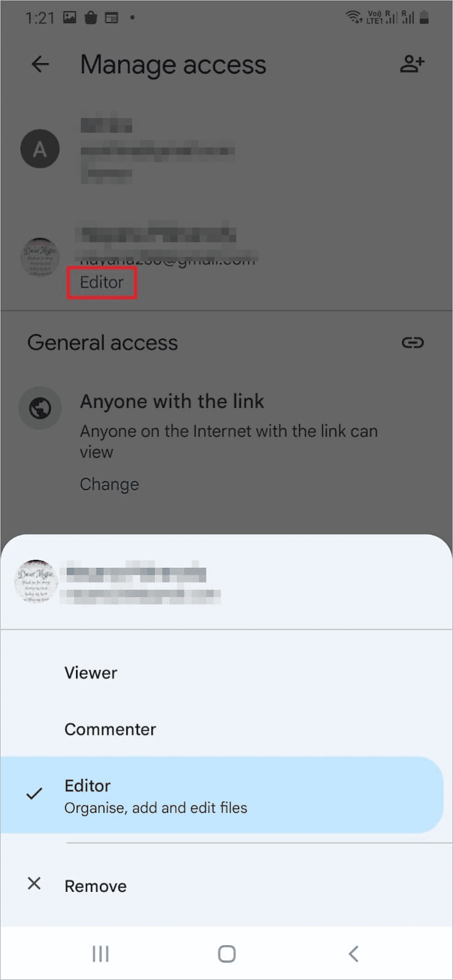The height and width of the screenshot is (980, 453).
Task: Click Change under Anyone with the link
Action: click(109, 484)
